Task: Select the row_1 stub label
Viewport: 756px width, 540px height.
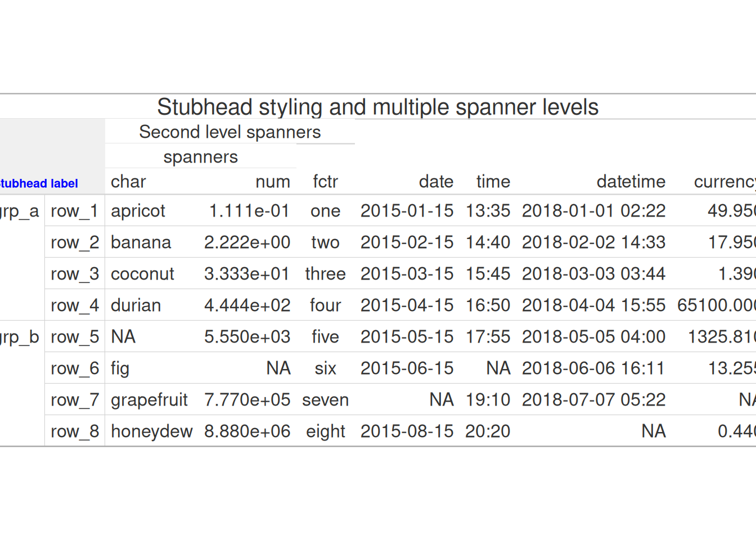Action: click(75, 211)
